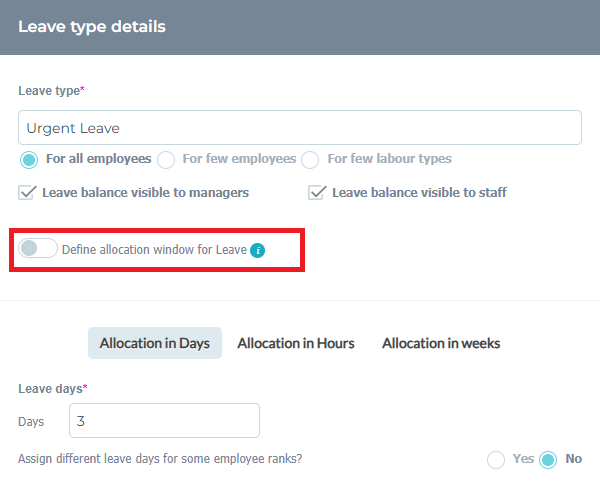This screenshot has width=600, height=499.
Task: Click the Leave type field label
Action: point(51,91)
